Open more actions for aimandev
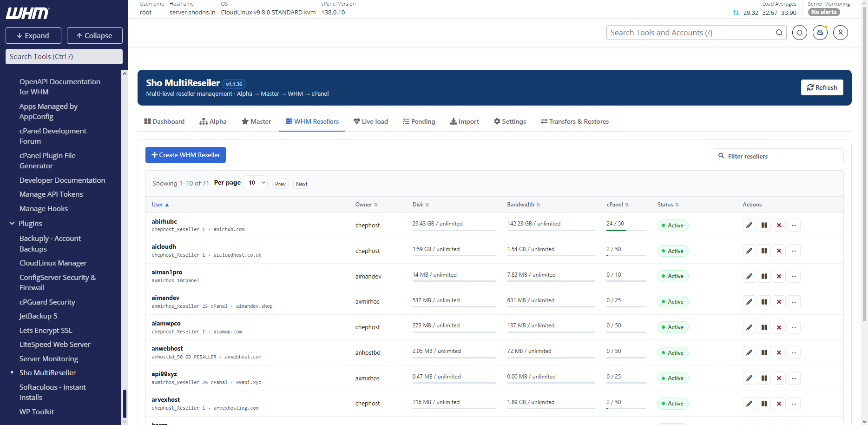Image resolution: width=868 pixels, height=425 pixels. pos(794,302)
